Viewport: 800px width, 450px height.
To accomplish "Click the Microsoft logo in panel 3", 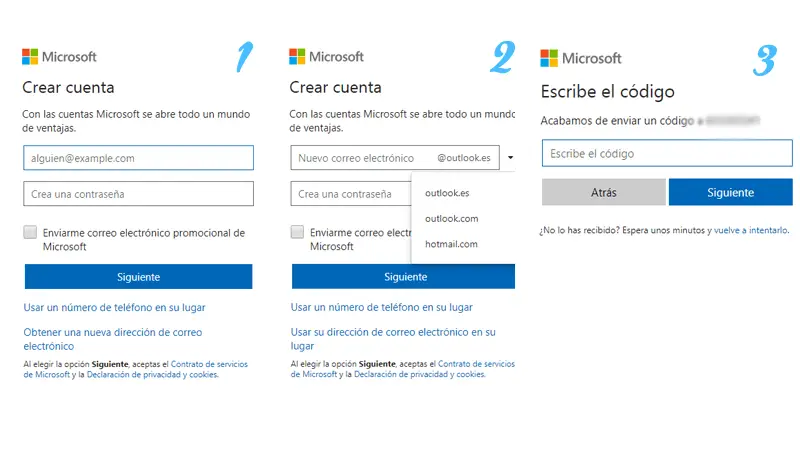I will (x=581, y=58).
